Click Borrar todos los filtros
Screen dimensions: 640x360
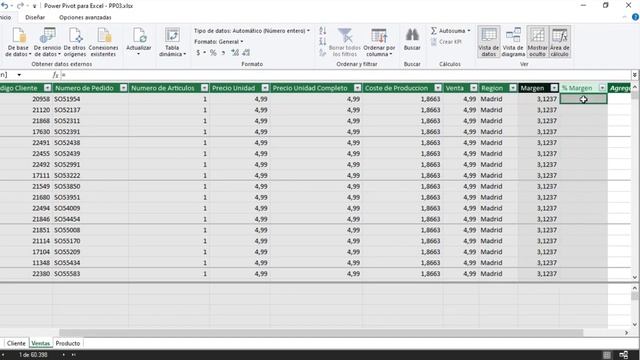345,42
